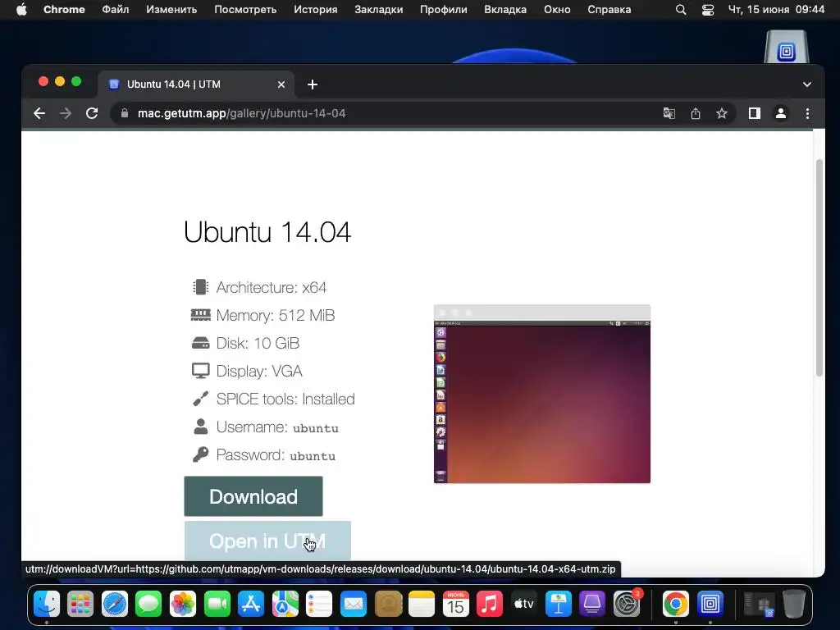840x630 pixels.
Task: Open the Изменить menu
Action: click(171, 9)
